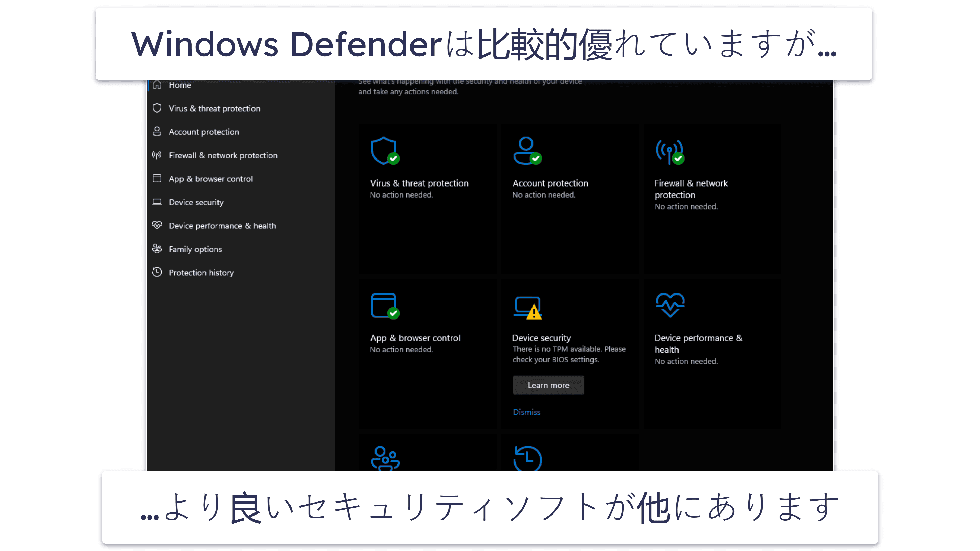Open the Device security laptop warning tile icon

[x=528, y=308]
